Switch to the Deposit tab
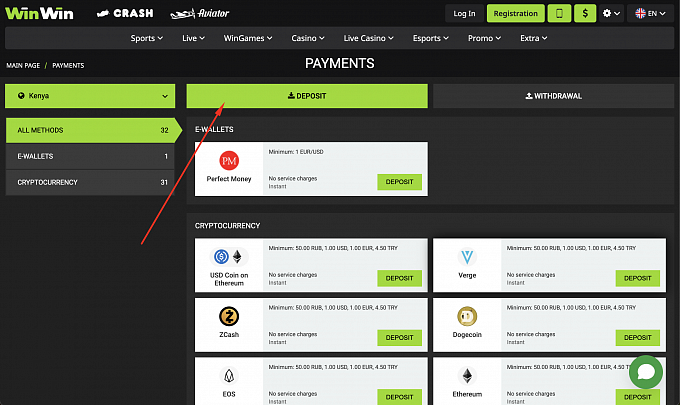Screen dimensions: 680x405 pos(307,96)
